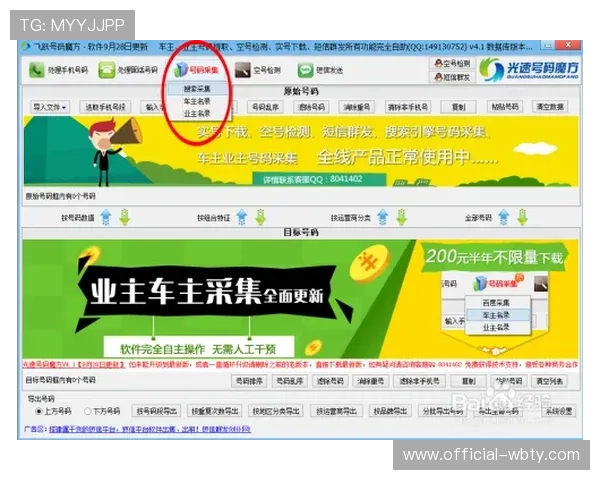Click the 目标号码框内有0个号码 status text

click(60, 380)
